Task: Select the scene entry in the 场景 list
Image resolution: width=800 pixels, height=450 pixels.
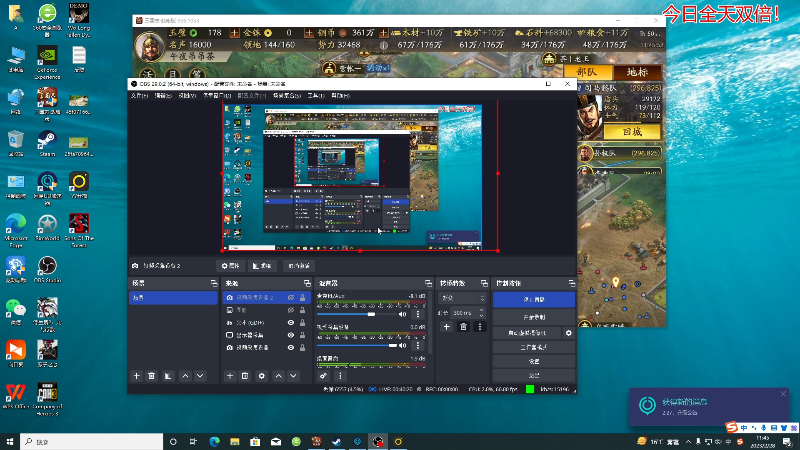Action: (173, 297)
